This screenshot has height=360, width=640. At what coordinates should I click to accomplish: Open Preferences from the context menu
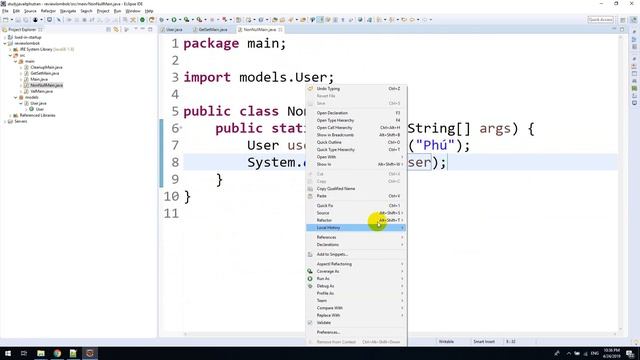click(x=356, y=332)
